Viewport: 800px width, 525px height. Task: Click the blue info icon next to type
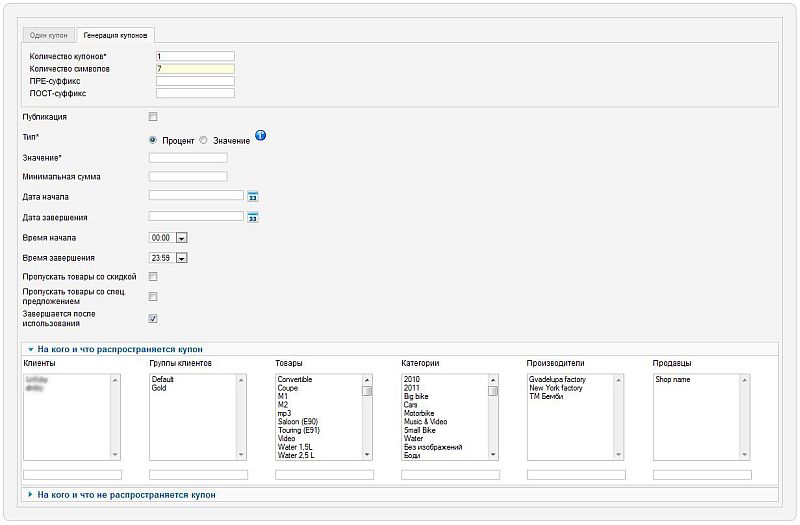pyautogui.click(x=261, y=136)
